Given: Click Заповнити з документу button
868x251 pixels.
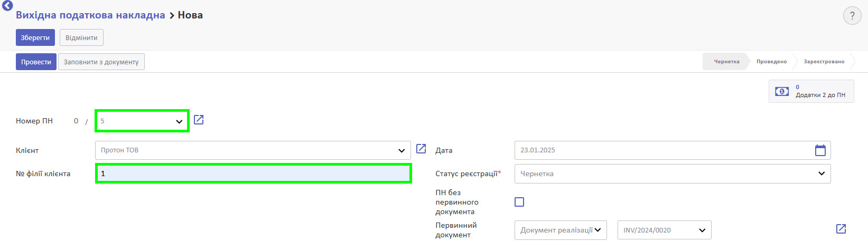Looking at the screenshot, I should click(101, 62).
